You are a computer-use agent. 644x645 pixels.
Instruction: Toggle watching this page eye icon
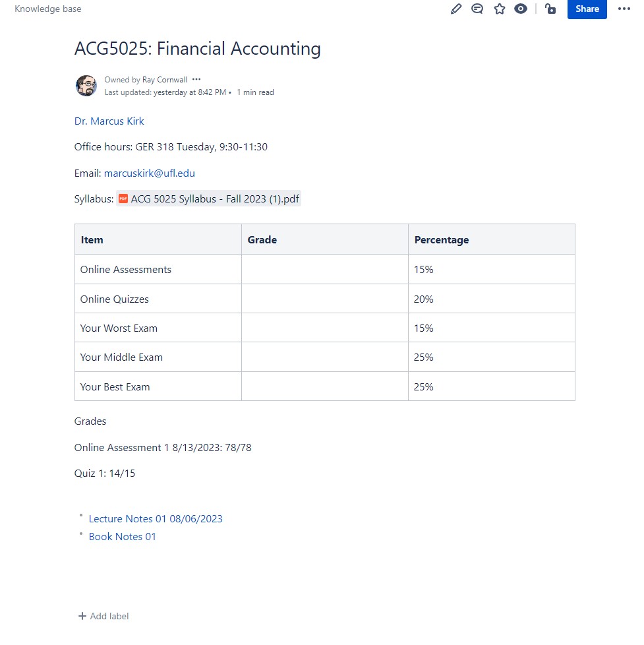521,9
